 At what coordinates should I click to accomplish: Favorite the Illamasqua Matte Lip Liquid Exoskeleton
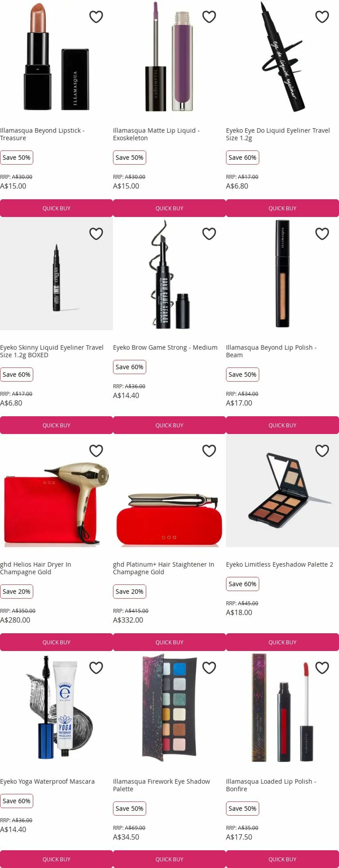209,17
